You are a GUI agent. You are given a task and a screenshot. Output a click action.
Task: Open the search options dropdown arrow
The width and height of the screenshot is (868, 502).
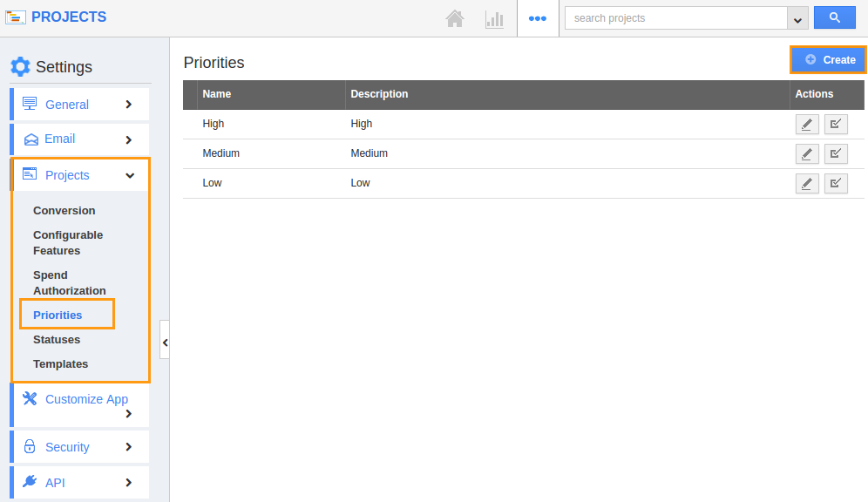click(x=797, y=18)
